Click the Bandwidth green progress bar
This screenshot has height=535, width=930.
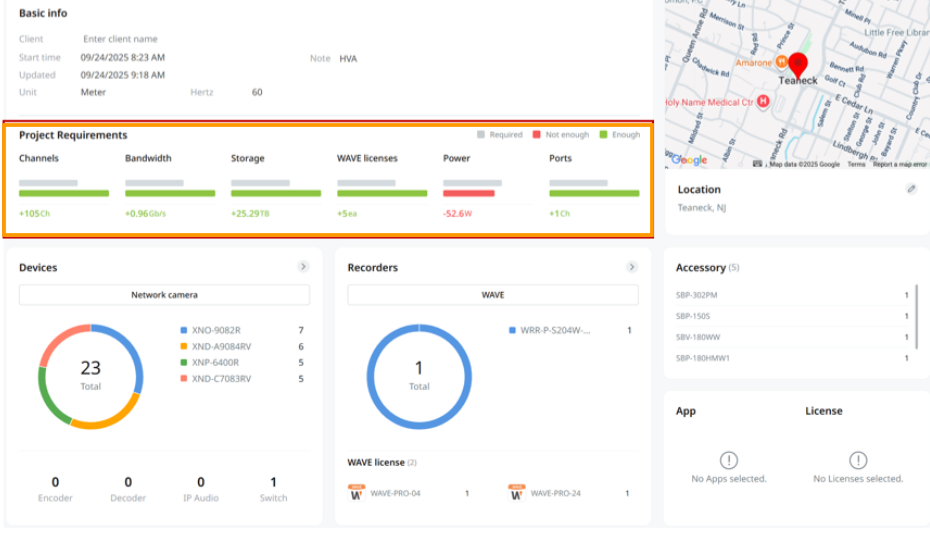click(170, 193)
